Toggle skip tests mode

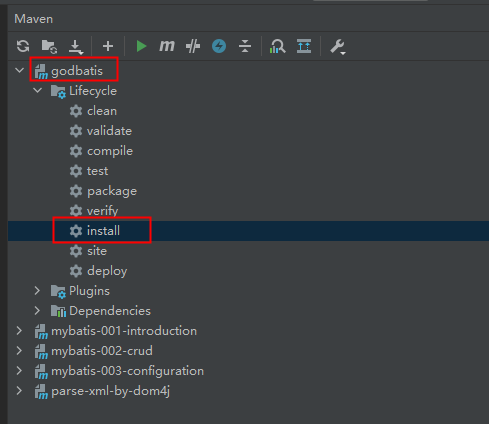click(219, 46)
